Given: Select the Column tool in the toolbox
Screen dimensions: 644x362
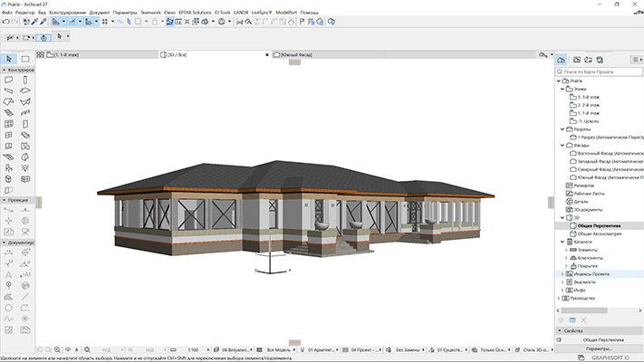Looking at the screenshot, I should coord(25,80).
